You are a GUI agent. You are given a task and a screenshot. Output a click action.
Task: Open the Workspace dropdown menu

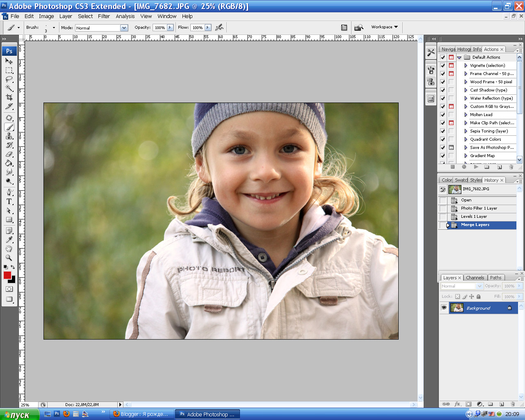(384, 27)
